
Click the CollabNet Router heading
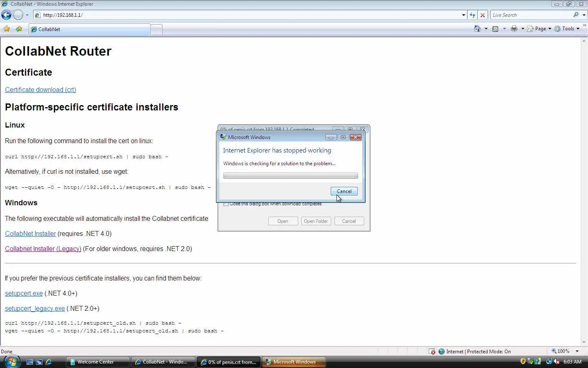58,51
